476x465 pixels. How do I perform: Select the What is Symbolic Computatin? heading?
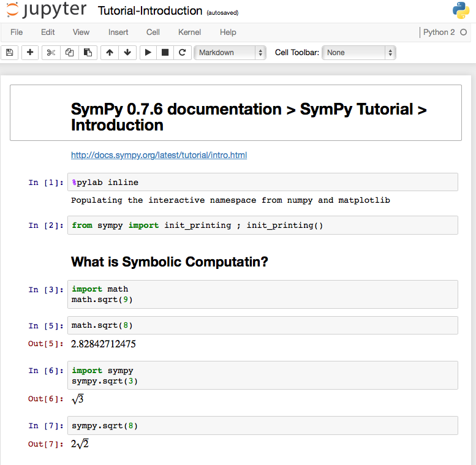(x=170, y=262)
